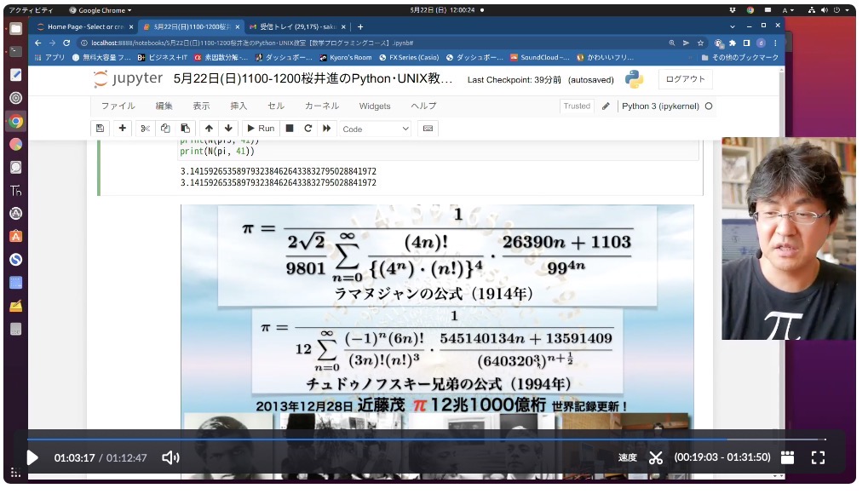Screen dimensions: 868x494
Task: Click the notebook title to rename
Action: click(313, 78)
